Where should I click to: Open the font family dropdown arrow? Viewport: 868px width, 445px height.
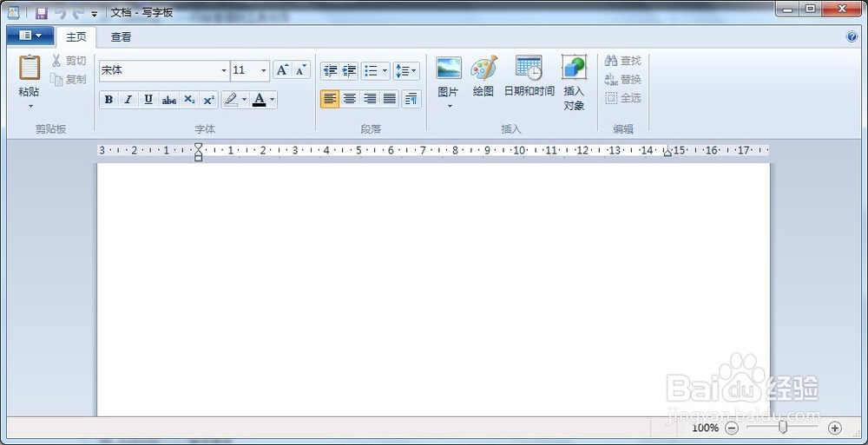click(x=224, y=71)
